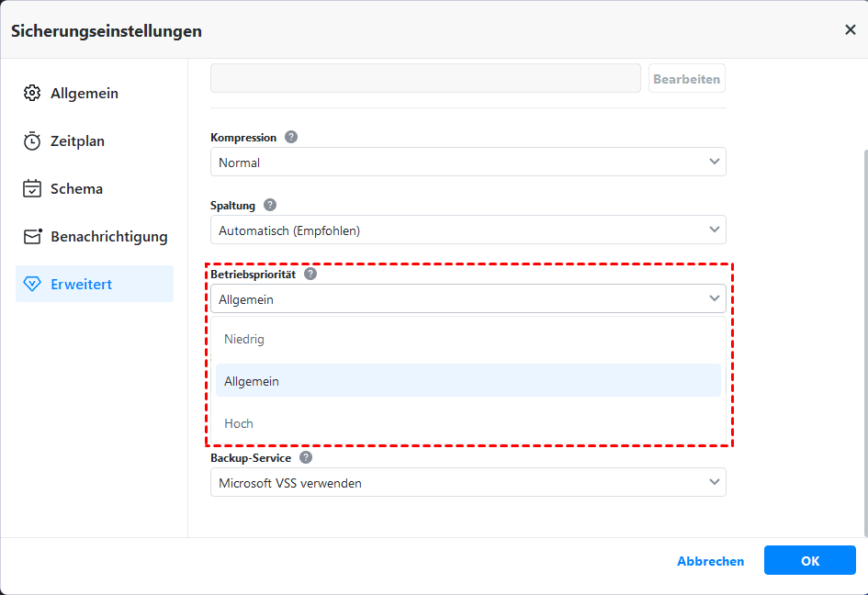Select Niedrig priority option
This screenshot has width=868, height=595.
click(x=244, y=340)
